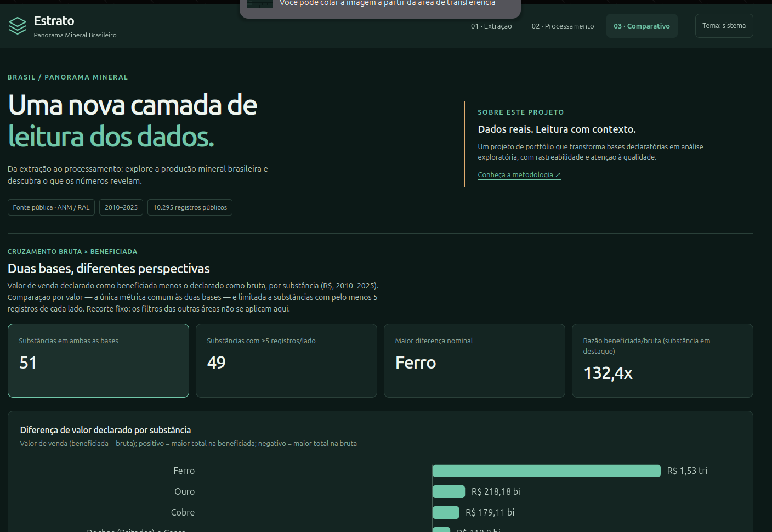Viewport: 772px width, 532px height.
Task: Click the Ouro bar in the chart
Action: coord(449,491)
